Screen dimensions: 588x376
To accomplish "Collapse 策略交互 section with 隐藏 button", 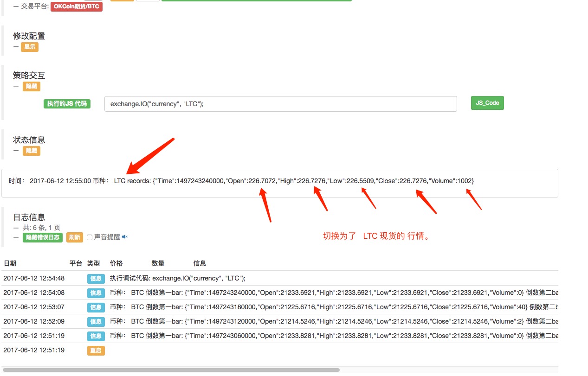I will pyautogui.click(x=32, y=86).
